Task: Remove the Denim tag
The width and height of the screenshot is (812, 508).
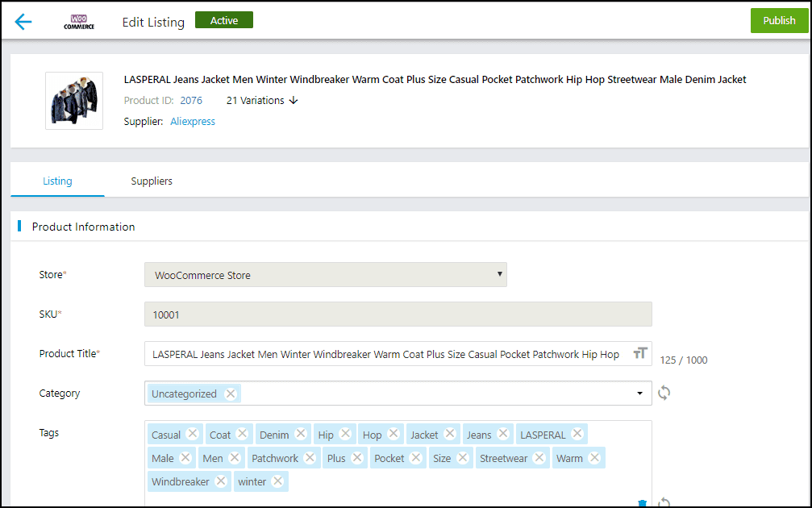Action: pyautogui.click(x=301, y=434)
